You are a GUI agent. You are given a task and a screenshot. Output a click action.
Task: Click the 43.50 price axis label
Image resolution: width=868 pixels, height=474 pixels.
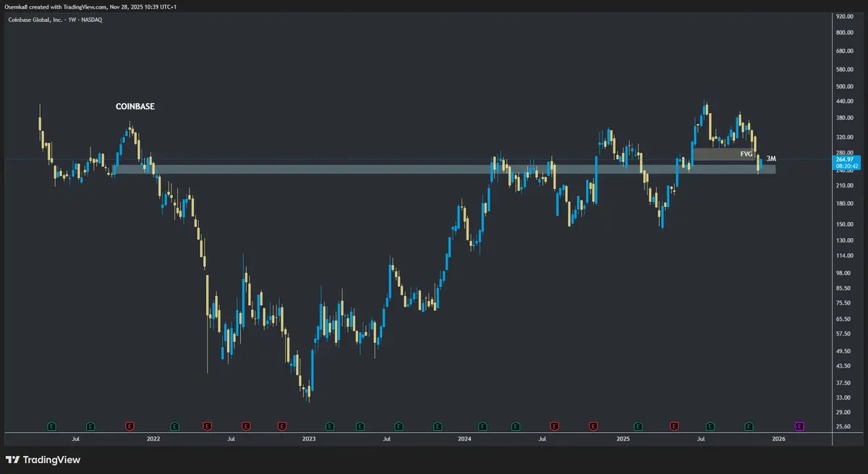(x=844, y=366)
